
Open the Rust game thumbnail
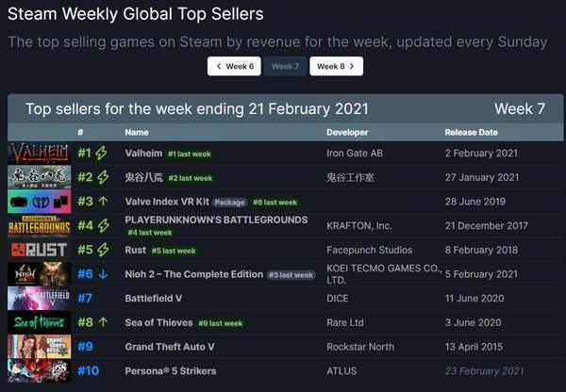39,250
